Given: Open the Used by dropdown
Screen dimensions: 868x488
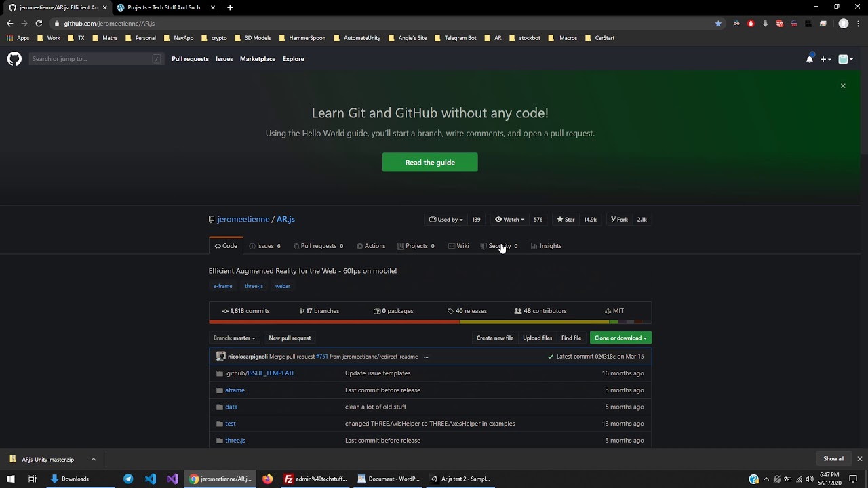Looking at the screenshot, I should pos(446,220).
